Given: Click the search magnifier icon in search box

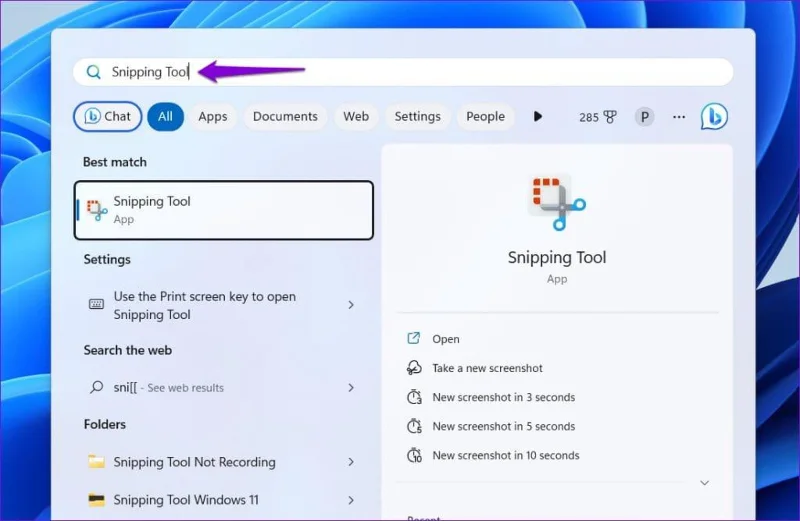Looking at the screenshot, I should click(x=93, y=72).
